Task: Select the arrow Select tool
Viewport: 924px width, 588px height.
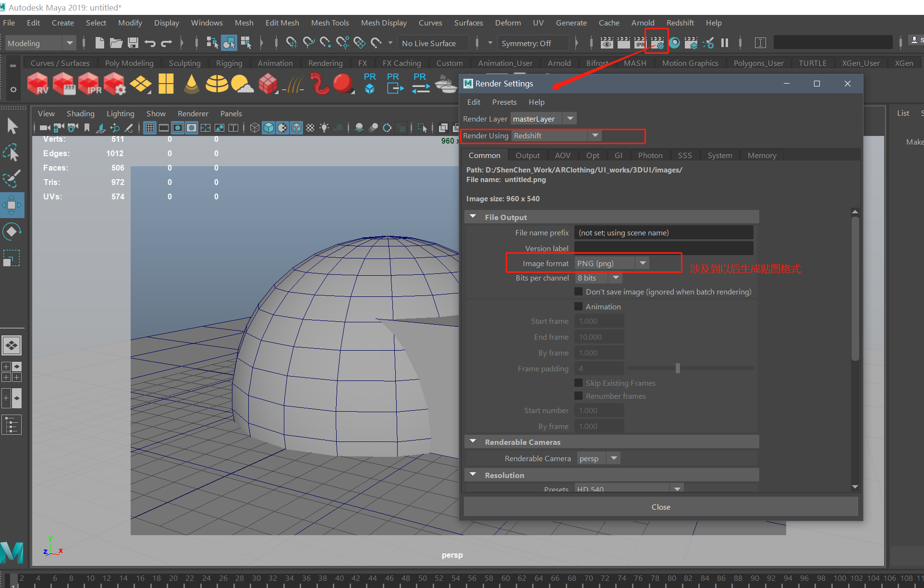Action: coord(12,126)
